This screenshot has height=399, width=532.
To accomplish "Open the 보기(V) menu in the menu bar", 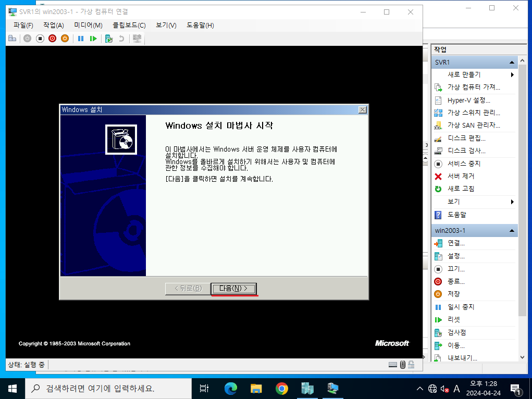I will pos(166,25).
